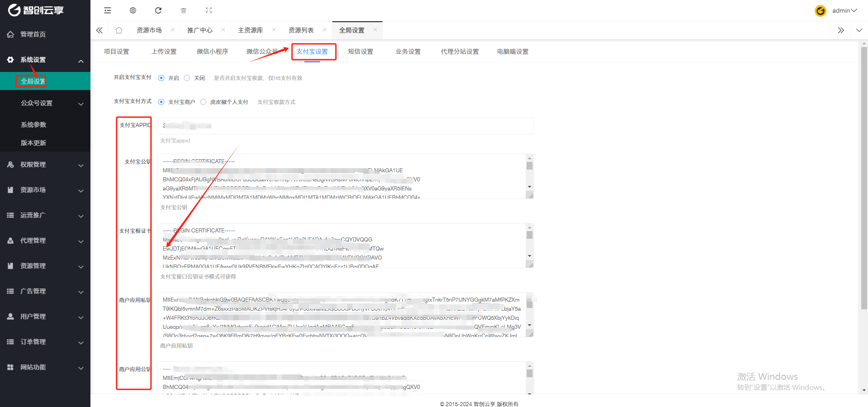Click the 支付宝公钥 textarea scroll-down arrow

coord(529,187)
